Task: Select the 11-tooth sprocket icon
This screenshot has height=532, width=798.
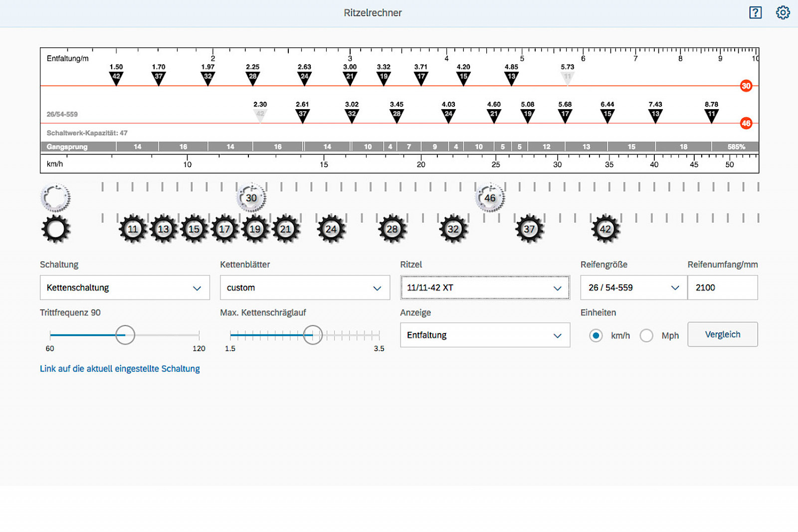Action: point(133,229)
